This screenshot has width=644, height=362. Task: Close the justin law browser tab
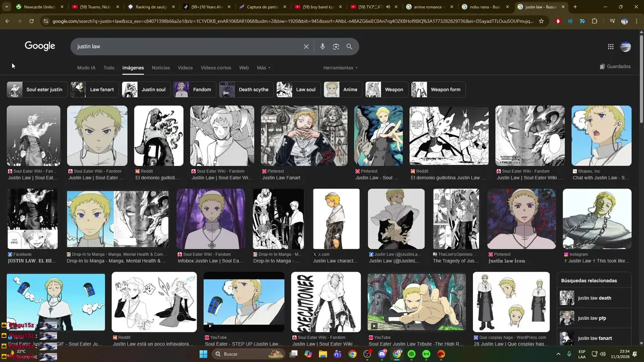click(x=563, y=7)
